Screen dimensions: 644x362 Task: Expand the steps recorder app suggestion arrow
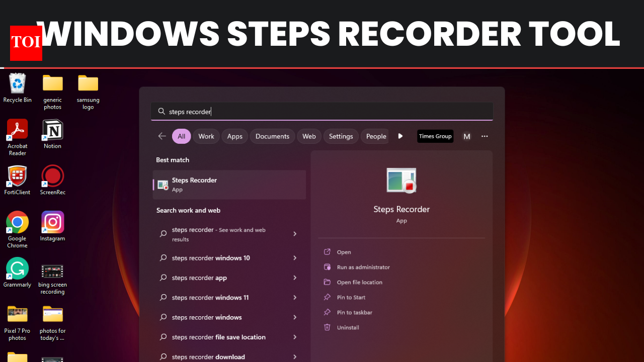coord(295,278)
